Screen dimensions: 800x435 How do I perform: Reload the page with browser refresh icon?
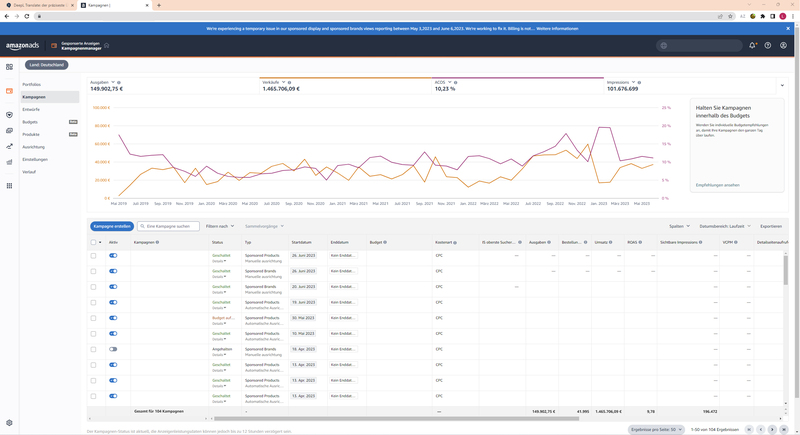click(27, 16)
